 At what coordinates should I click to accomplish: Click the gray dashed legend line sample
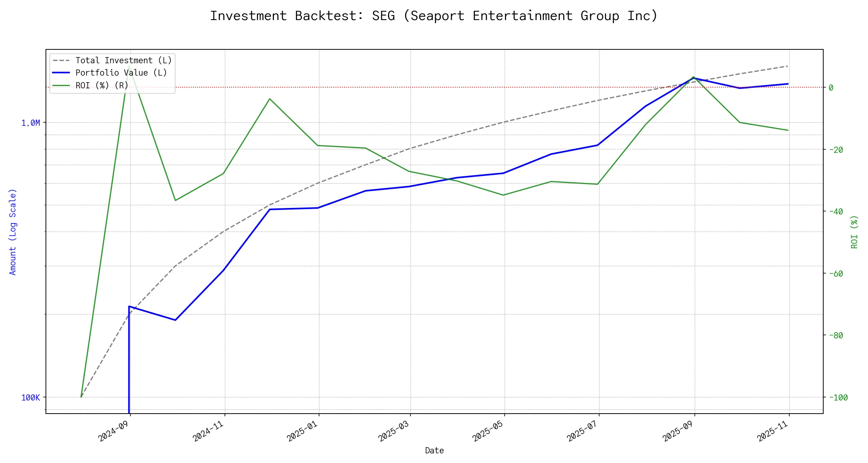click(61, 61)
